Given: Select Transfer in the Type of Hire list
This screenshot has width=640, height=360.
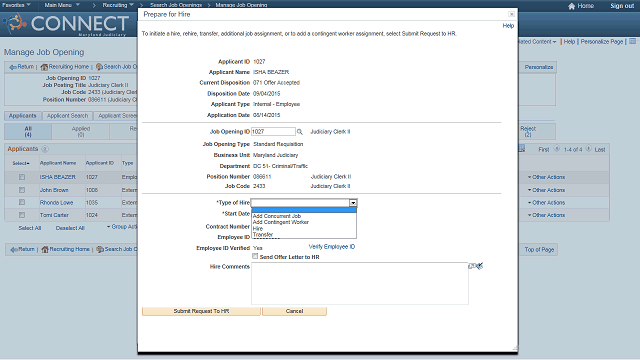Looking at the screenshot, I should tap(263, 235).
